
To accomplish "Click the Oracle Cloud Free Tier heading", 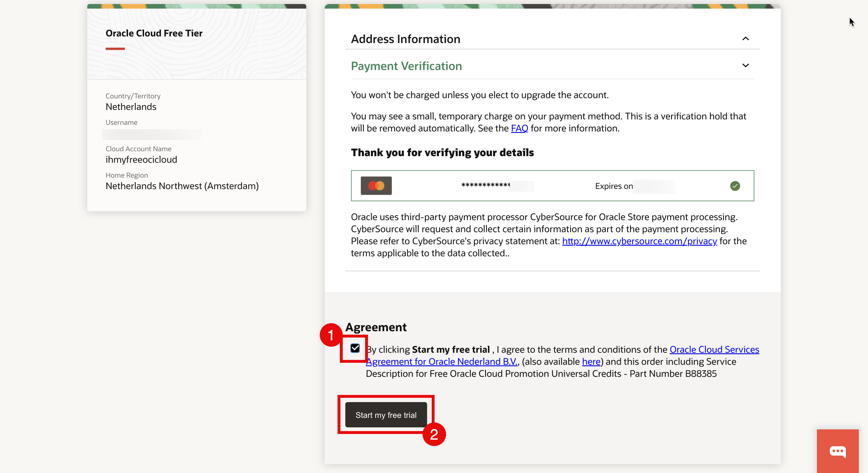I will [154, 33].
